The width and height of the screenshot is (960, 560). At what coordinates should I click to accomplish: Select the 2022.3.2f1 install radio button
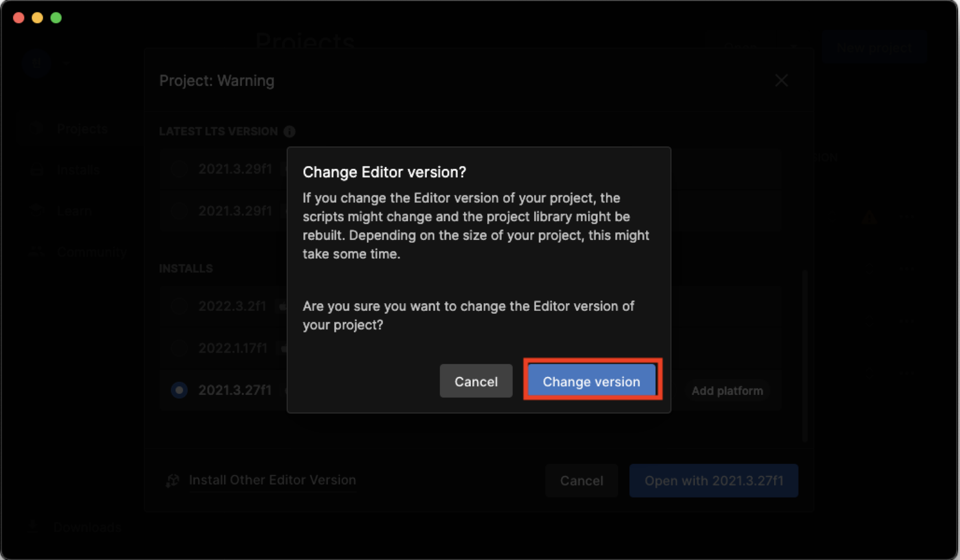pos(179,306)
